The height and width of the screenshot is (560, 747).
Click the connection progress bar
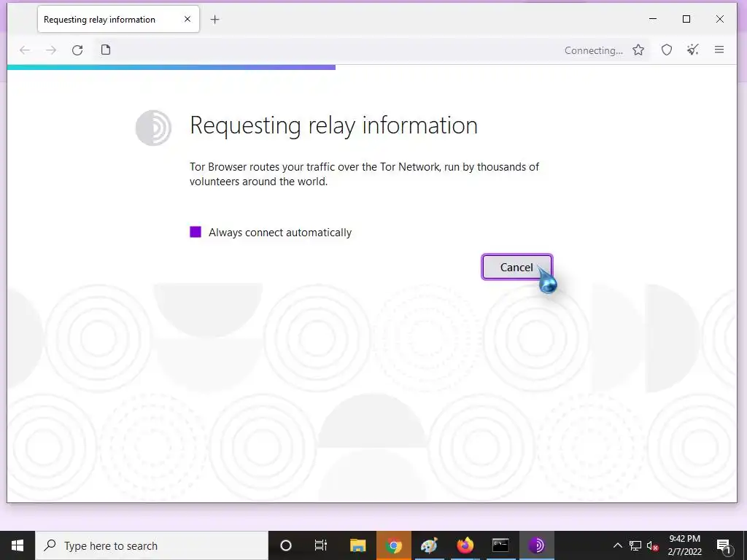pyautogui.click(x=171, y=67)
